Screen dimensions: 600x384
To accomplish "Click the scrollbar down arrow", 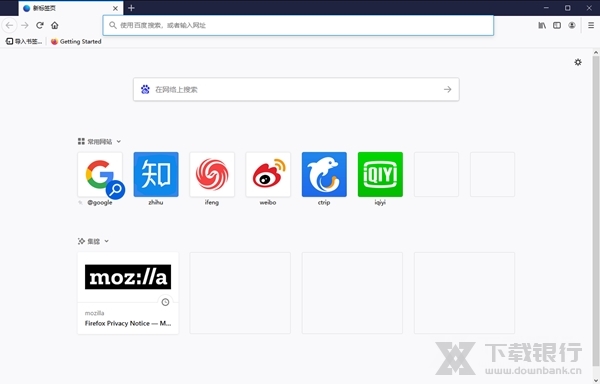I will tap(596, 381).
